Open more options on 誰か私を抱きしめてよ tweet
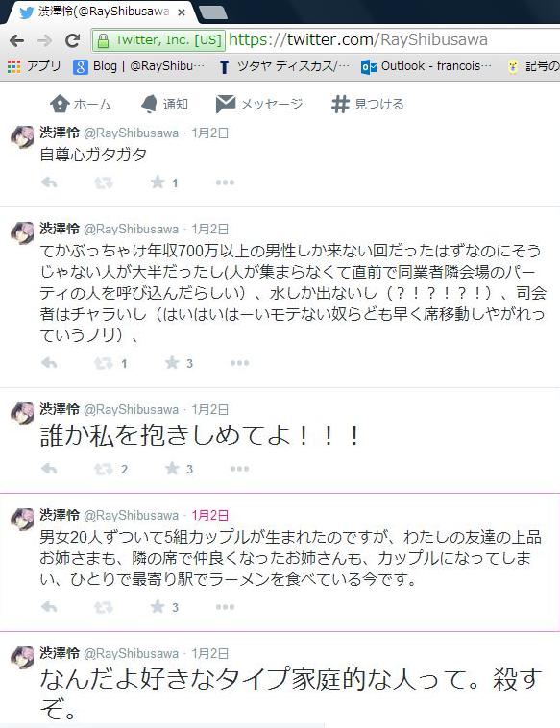 pyautogui.click(x=239, y=469)
